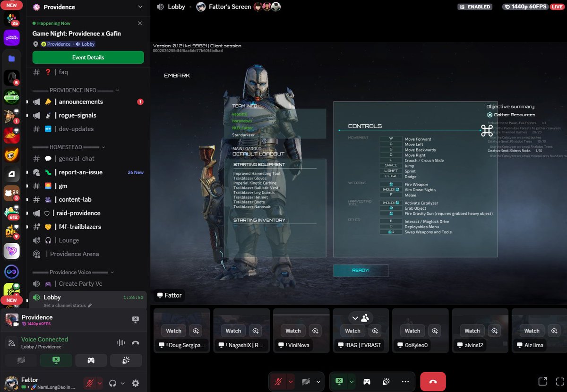Watch the Alz lima stream
Image resolution: width=567 pixels, height=392 pixels.
click(532, 331)
